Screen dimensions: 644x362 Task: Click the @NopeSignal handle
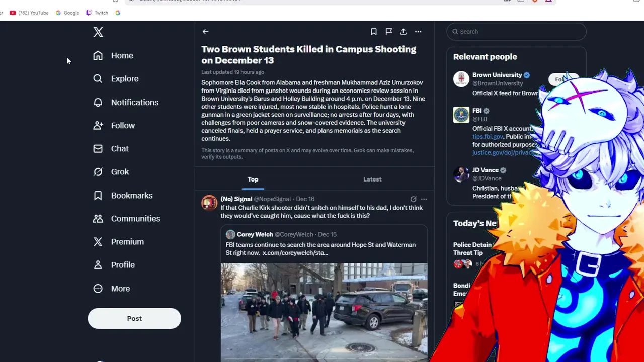coord(272,199)
